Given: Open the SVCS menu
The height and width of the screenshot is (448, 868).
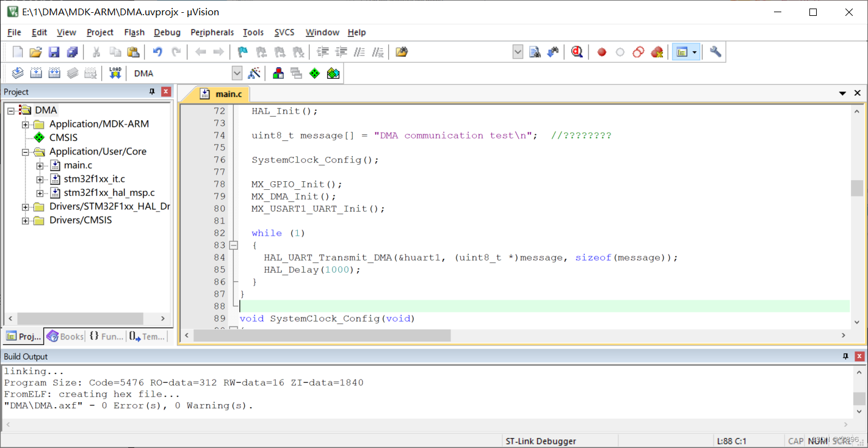Looking at the screenshot, I should [x=284, y=32].
